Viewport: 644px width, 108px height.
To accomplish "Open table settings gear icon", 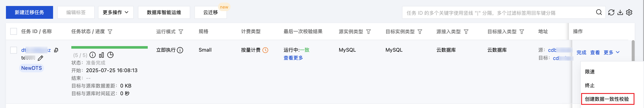I will [x=629, y=12].
